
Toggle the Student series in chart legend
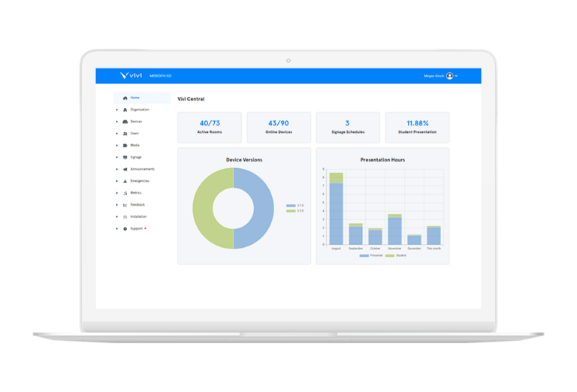click(396, 255)
